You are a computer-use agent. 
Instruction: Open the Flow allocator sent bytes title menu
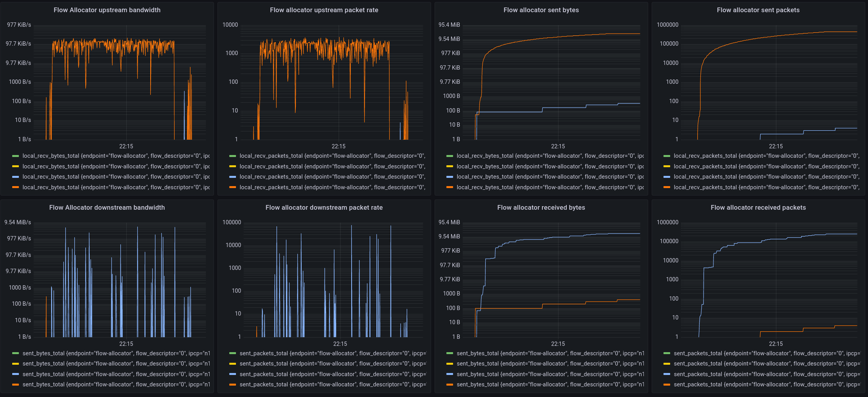click(x=541, y=10)
